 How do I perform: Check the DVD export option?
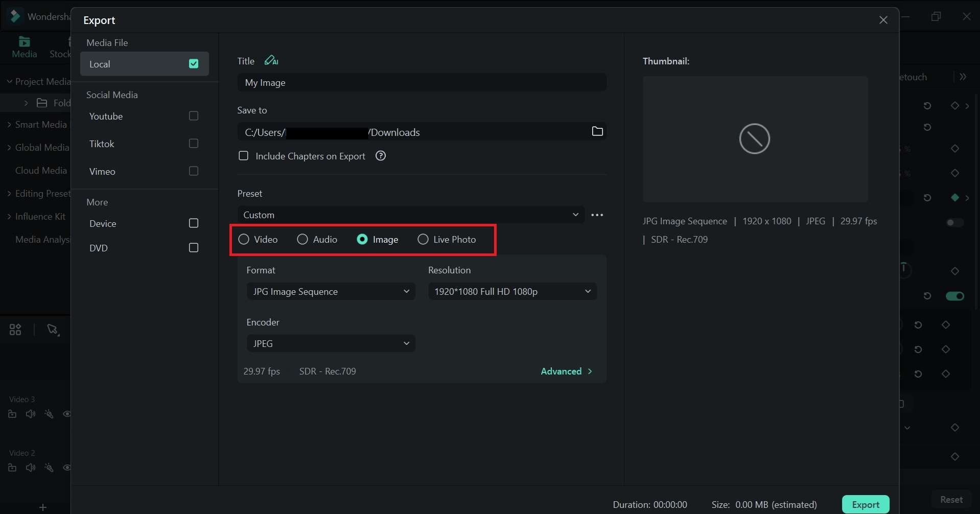click(x=194, y=248)
